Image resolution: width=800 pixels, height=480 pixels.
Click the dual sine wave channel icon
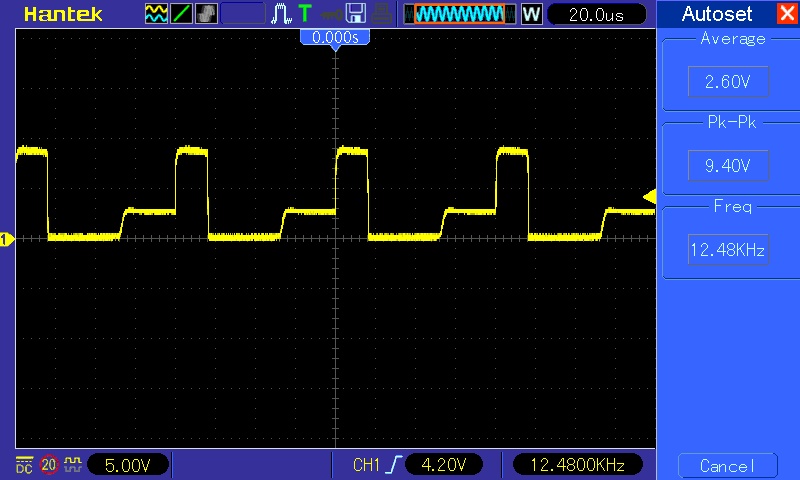156,14
